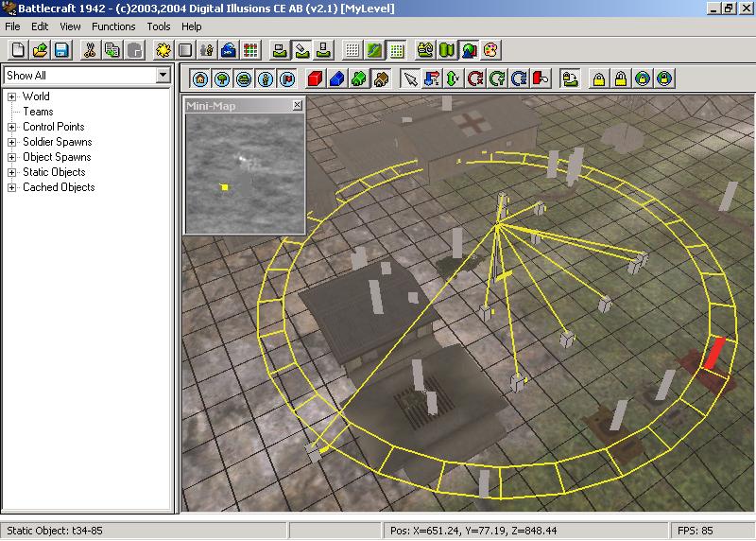Toggle the red flag filter circle button
The width and height of the screenshot is (756, 541).
tap(287, 79)
